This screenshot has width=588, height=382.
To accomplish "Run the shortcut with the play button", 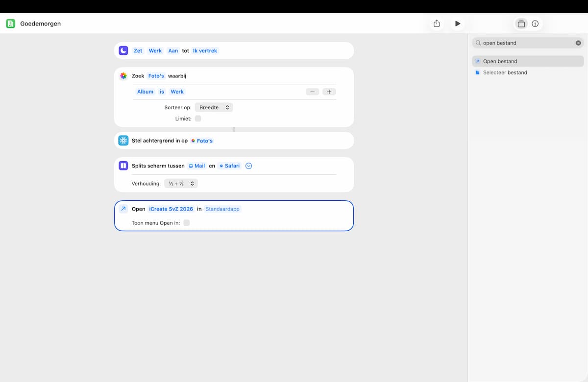I will [x=458, y=24].
